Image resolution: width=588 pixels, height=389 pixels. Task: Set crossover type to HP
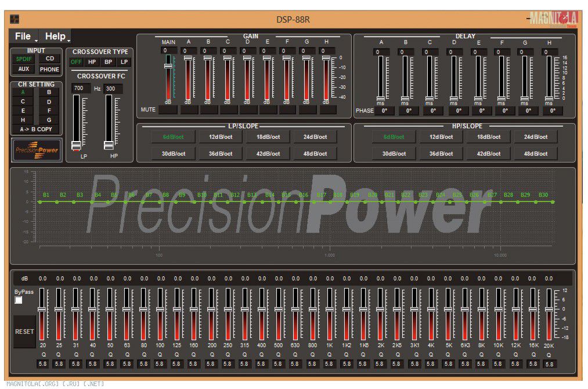click(x=92, y=62)
